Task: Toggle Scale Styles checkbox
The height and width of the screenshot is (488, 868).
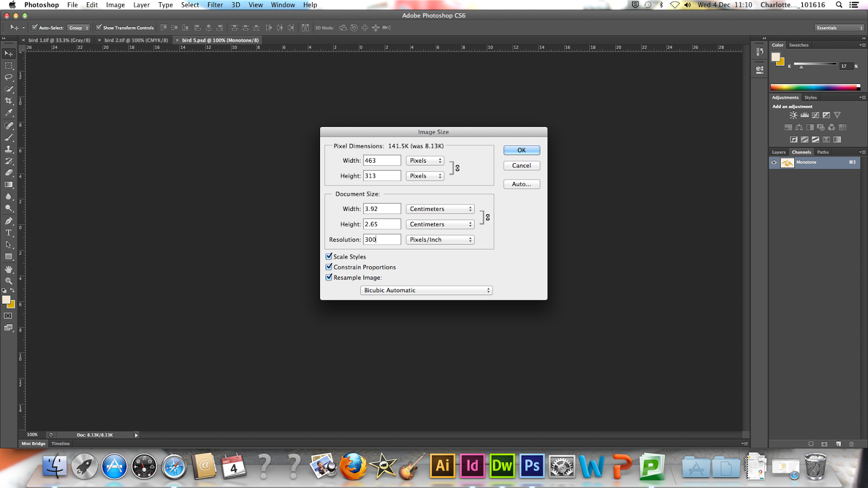Action: coord(329,256)
